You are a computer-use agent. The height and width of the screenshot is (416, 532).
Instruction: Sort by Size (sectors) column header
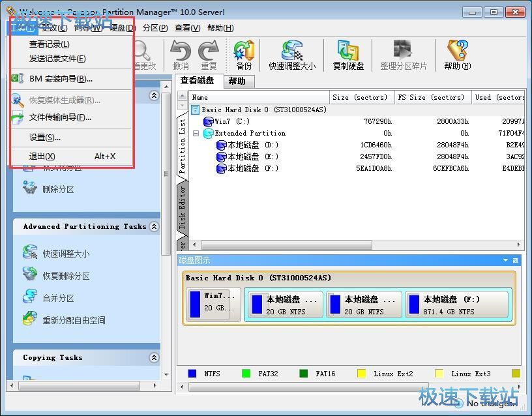coord(362,97)
